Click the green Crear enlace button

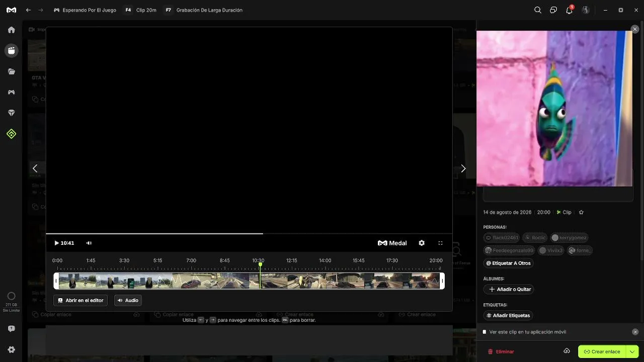click(x=602, y=351)
